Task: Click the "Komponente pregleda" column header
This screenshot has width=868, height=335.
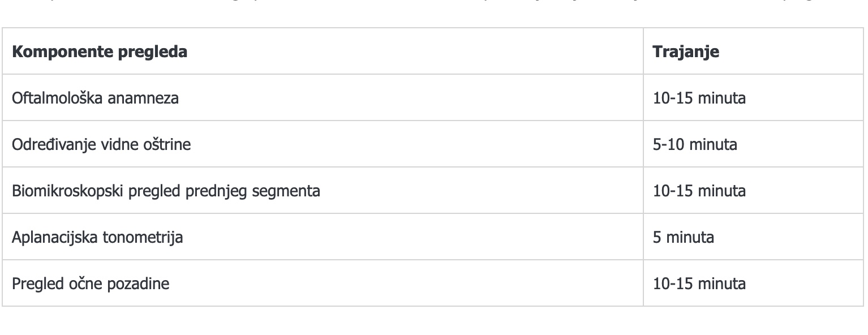Action: [x=100, y=51]
